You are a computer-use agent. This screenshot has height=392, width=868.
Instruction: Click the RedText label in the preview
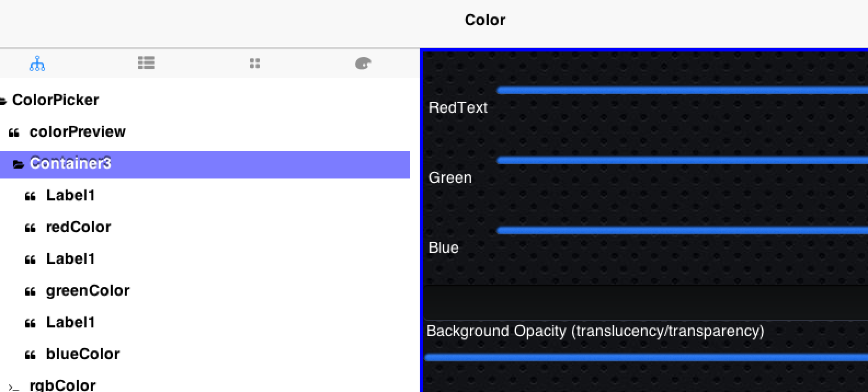458,108
